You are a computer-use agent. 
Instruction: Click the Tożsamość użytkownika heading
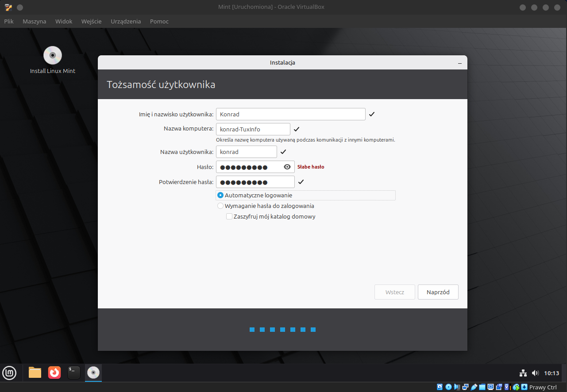[161, 85]
